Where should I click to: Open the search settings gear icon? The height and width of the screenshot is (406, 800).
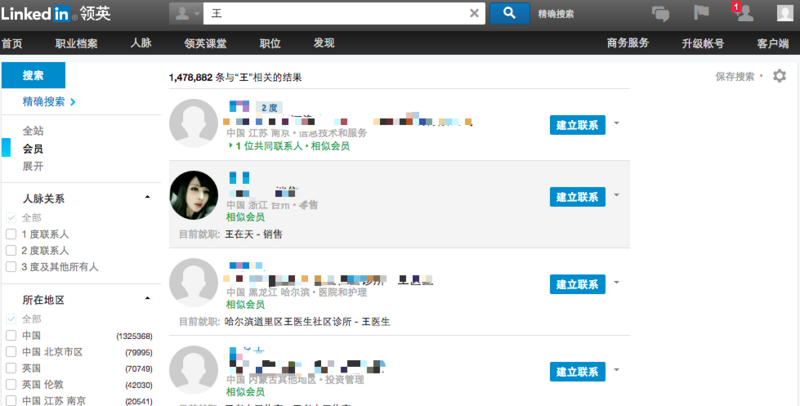(779, 76)
